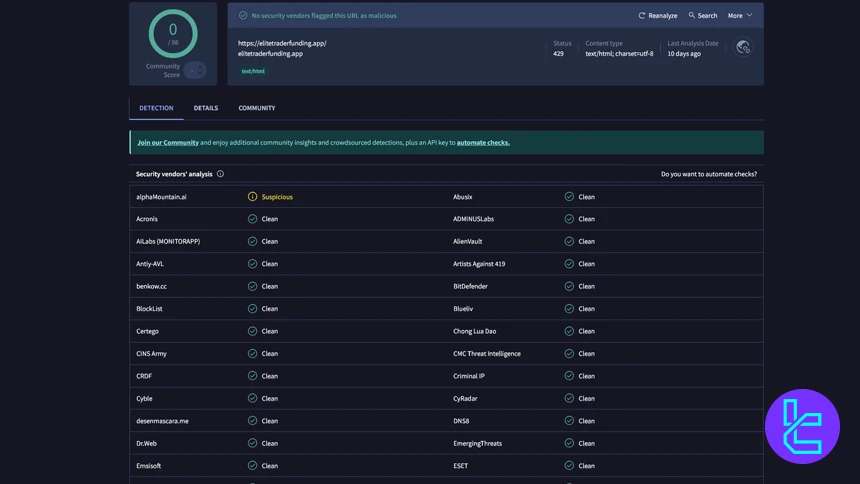Select the desenmascara.me vendor name

click(x=162, y=421)
